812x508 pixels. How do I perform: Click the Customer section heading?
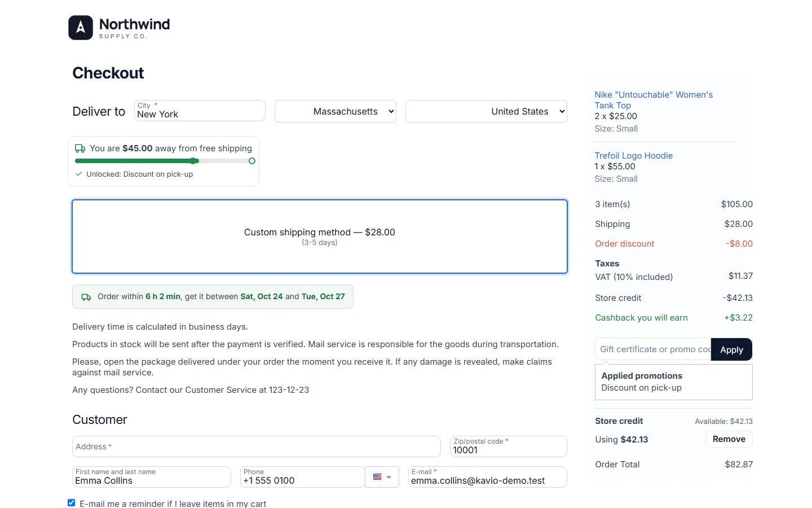[100, 419]
